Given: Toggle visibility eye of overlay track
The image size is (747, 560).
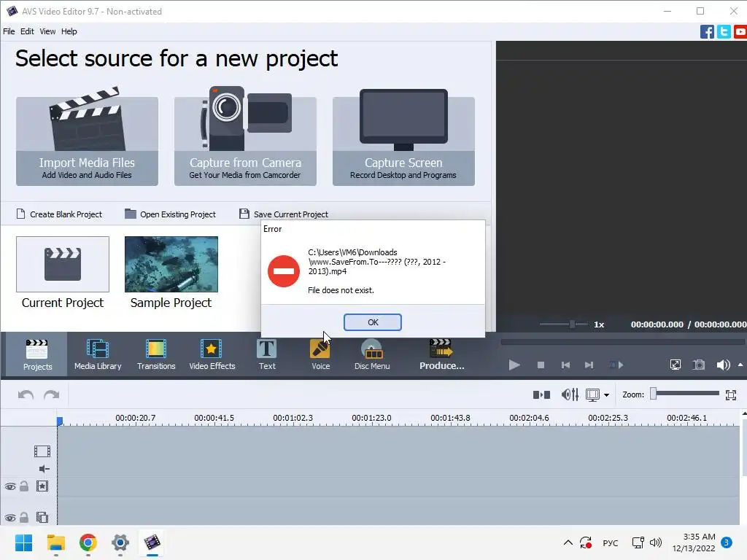Looking at the screenshot, I should [10, 518].
